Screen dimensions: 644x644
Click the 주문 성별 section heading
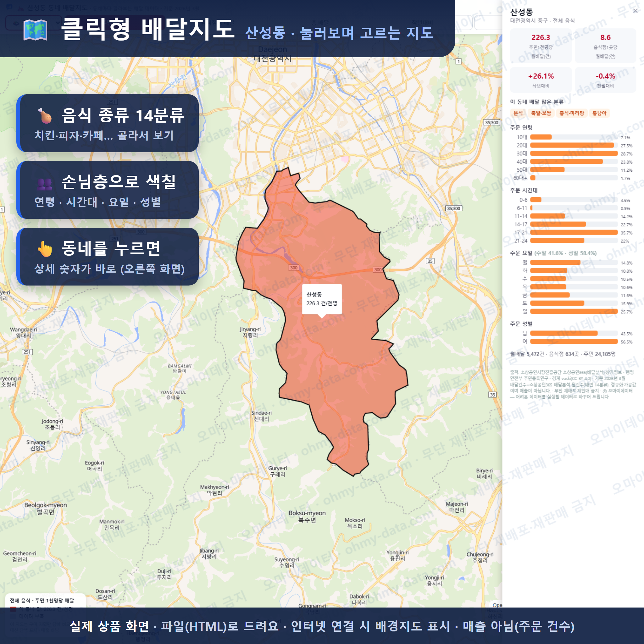pyautogui.click(x=521, y=324)
